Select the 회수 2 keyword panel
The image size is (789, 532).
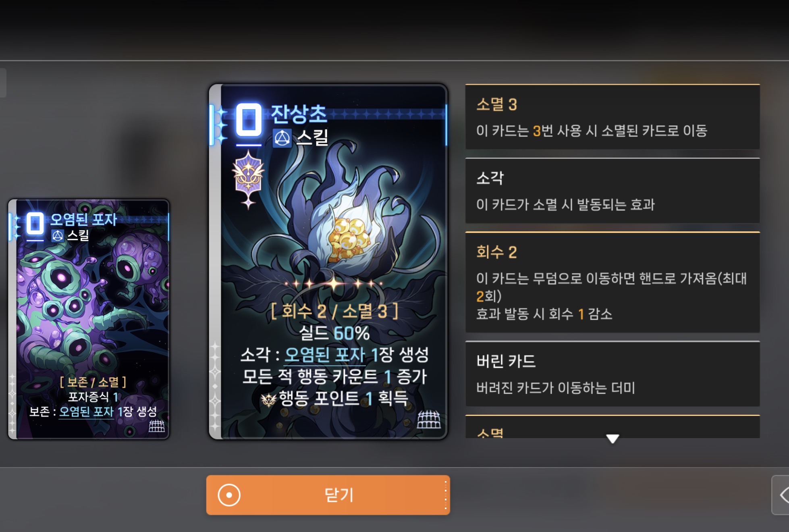coord(613,282)
